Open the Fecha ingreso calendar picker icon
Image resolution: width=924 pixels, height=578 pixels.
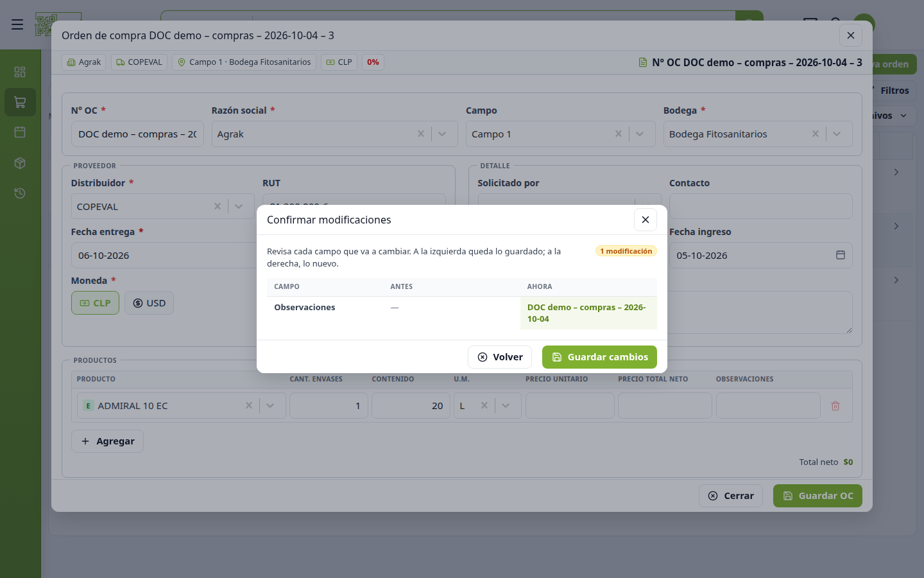tap(841, 255)
